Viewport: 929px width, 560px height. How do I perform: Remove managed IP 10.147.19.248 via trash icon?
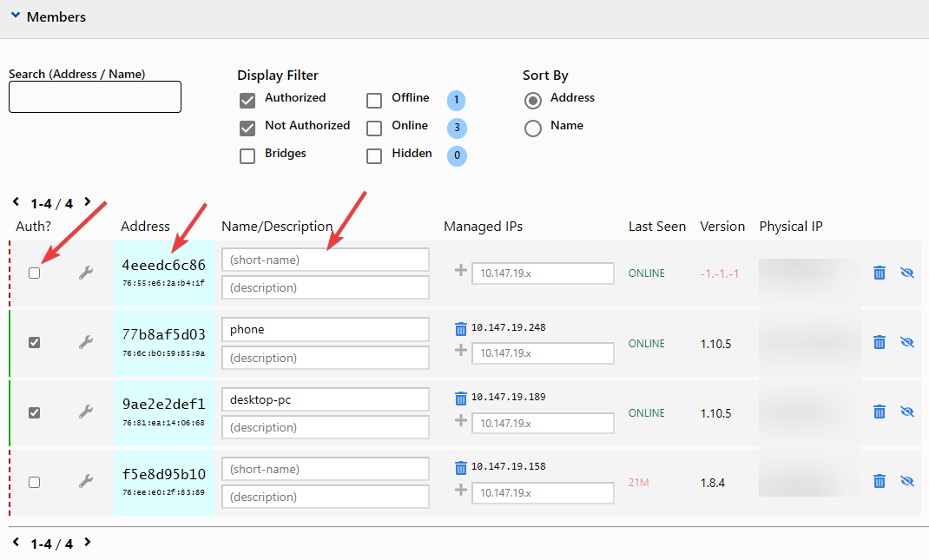click(x=459, y=326)
